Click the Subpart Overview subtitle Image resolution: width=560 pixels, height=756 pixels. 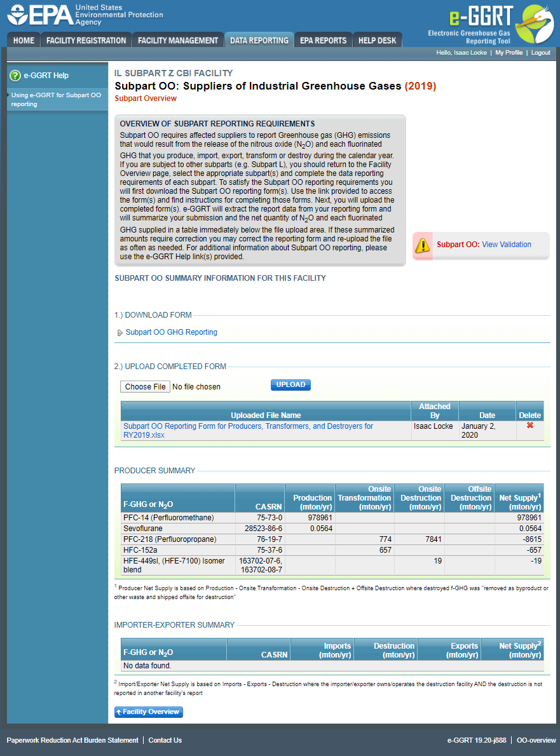click(146, 98)
